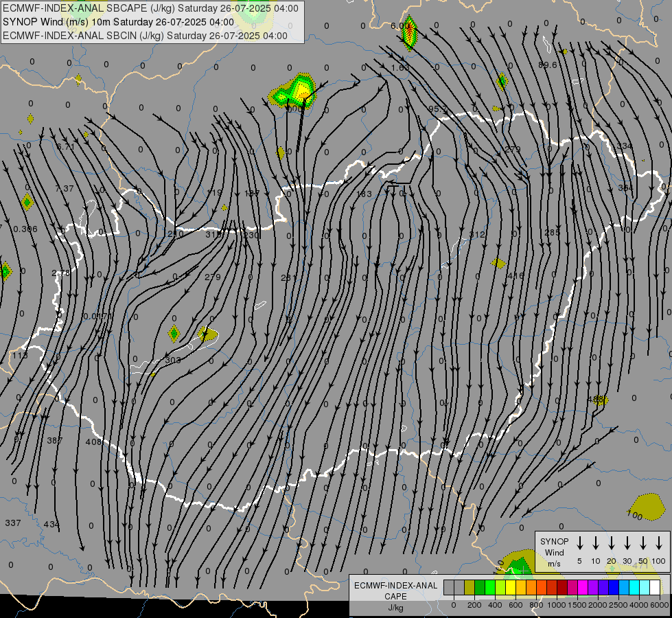The image size is (672, 618).
Task: Click the 200 tick label on the colorbar
Action: (x=474, y=605)
